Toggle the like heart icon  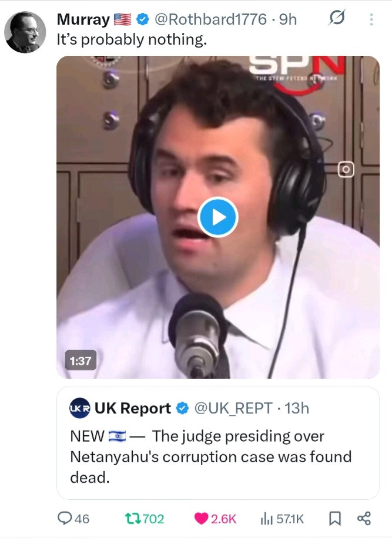[201, 519]
